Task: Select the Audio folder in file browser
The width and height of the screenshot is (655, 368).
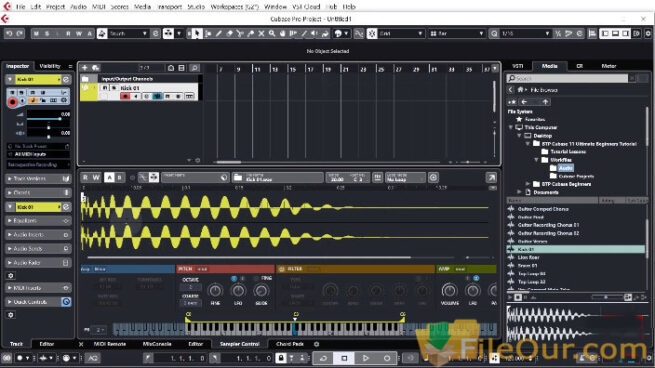Action: (565, 168)
